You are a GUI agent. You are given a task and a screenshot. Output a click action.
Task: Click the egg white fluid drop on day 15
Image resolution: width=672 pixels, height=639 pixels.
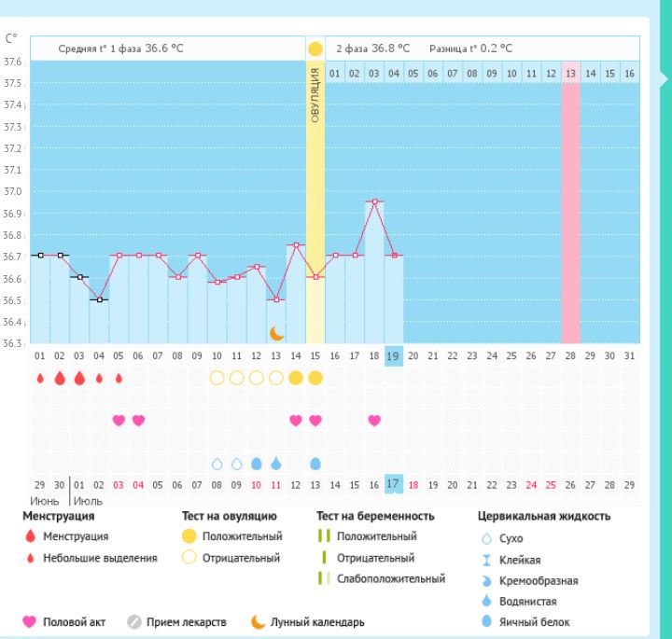tap(315, 463)
